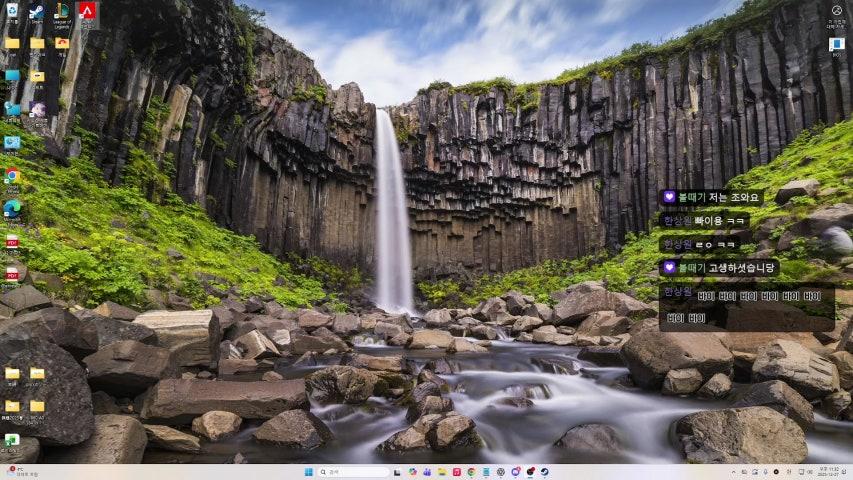853x480 pixels.
Task: Open the Steam desktop shortcut
Action: 36,12
